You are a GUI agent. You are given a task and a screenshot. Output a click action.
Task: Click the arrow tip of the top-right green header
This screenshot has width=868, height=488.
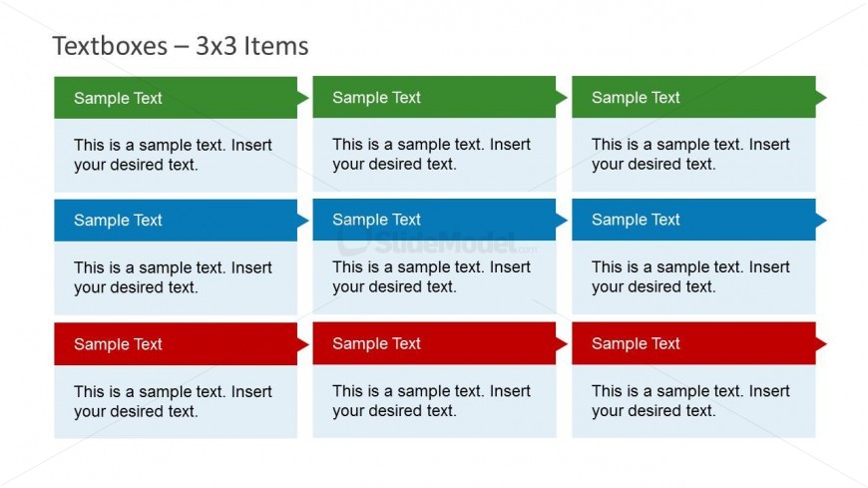[x=821, y=97]
